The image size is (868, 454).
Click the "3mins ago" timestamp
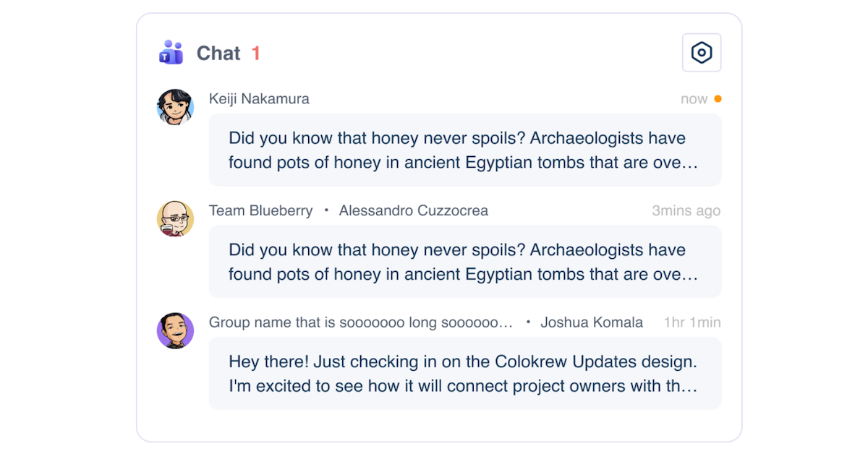click(x=686, y=211)
